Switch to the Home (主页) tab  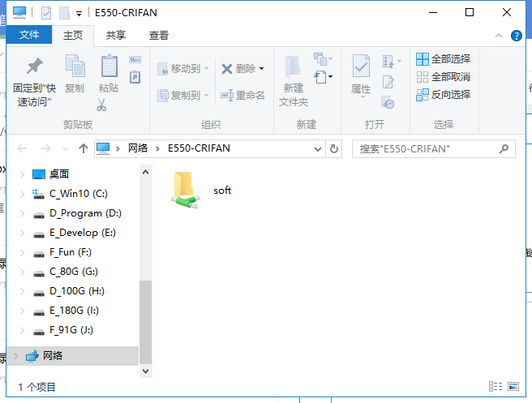(x=73, y=36)
